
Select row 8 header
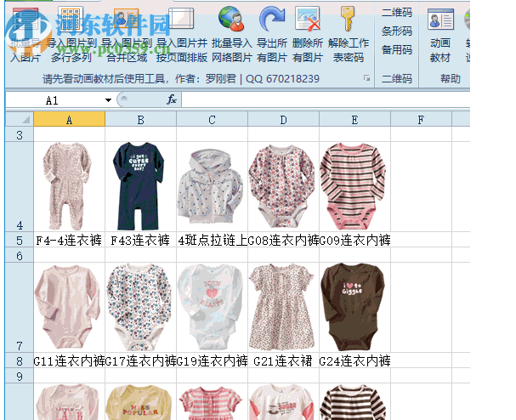[20, 360]
